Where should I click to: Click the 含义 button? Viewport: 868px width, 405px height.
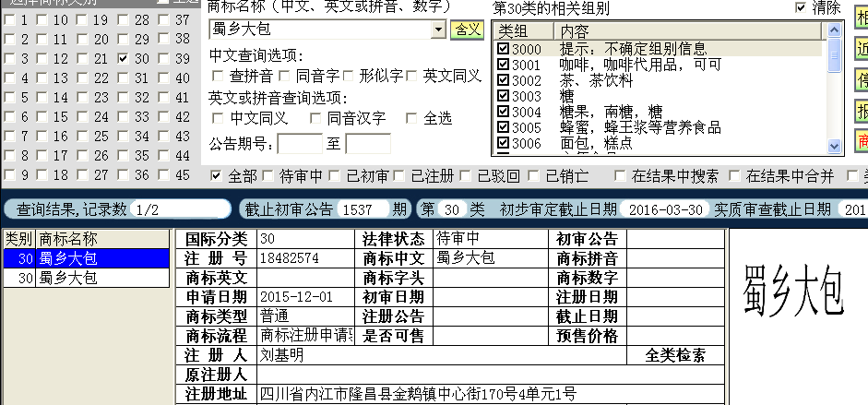tap(468, 30)
